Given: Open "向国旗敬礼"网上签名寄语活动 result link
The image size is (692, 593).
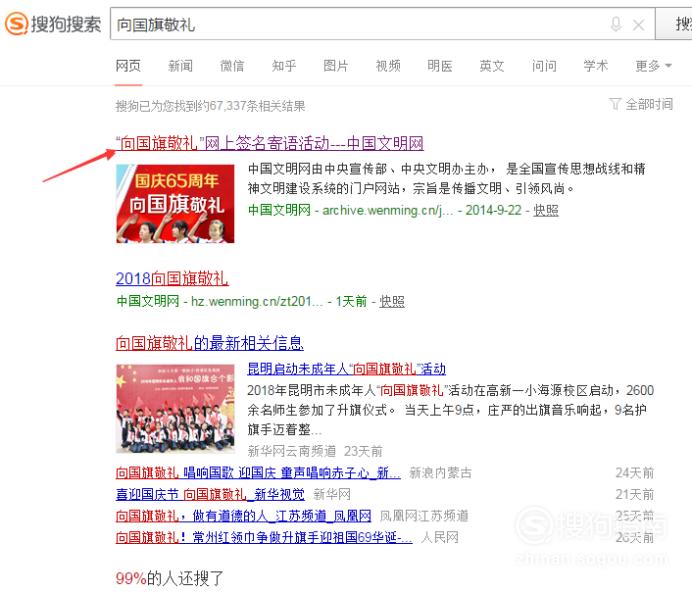Looking at the screenshot, I should pyautogui.click(x=270, y=143).
